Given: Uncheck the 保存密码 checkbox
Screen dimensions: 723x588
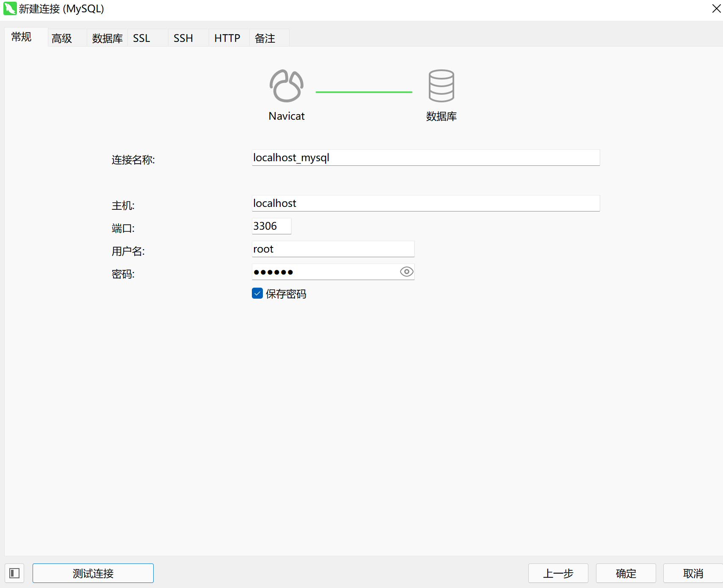Looking at the screenshot, I should pos(257,294).
